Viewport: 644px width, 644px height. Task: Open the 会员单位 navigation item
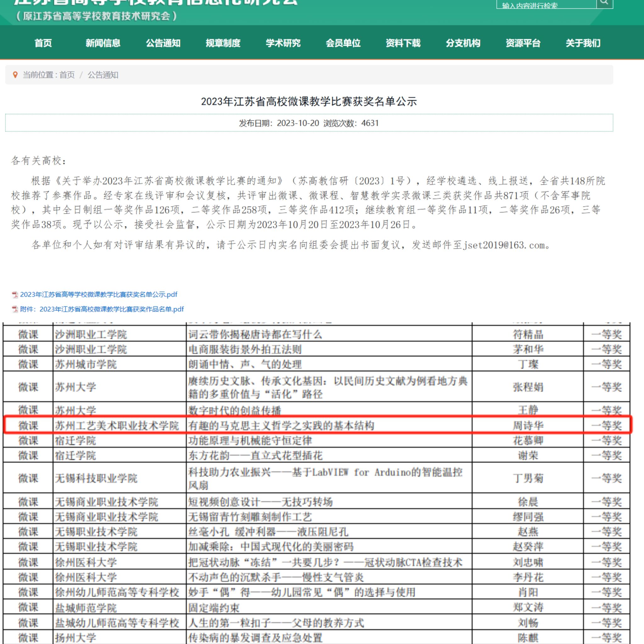343,43
